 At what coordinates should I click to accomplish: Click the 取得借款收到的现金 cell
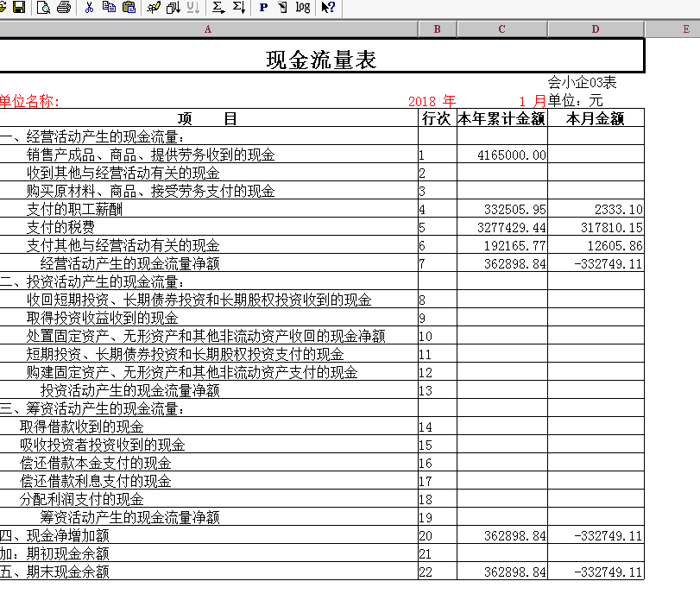click(208, 427)
